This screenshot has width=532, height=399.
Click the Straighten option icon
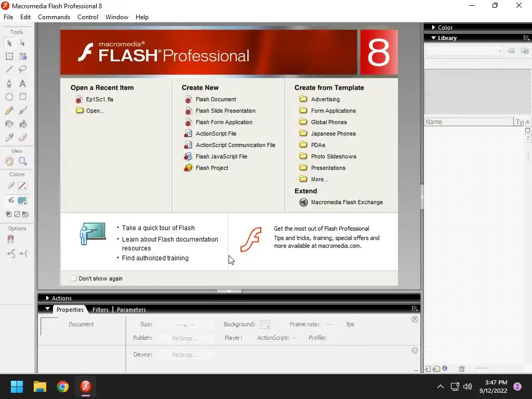pos(23,254)
